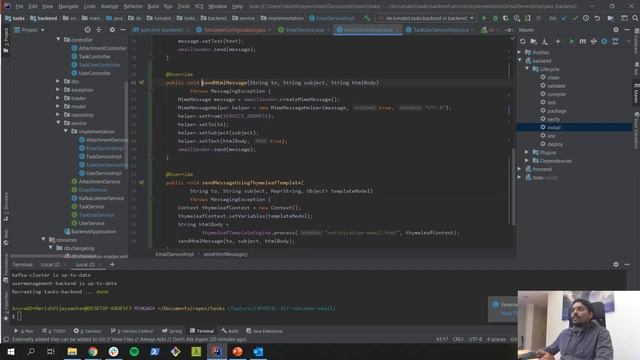
Task: Open Project view selector dropdown
Action: (29, 30)
